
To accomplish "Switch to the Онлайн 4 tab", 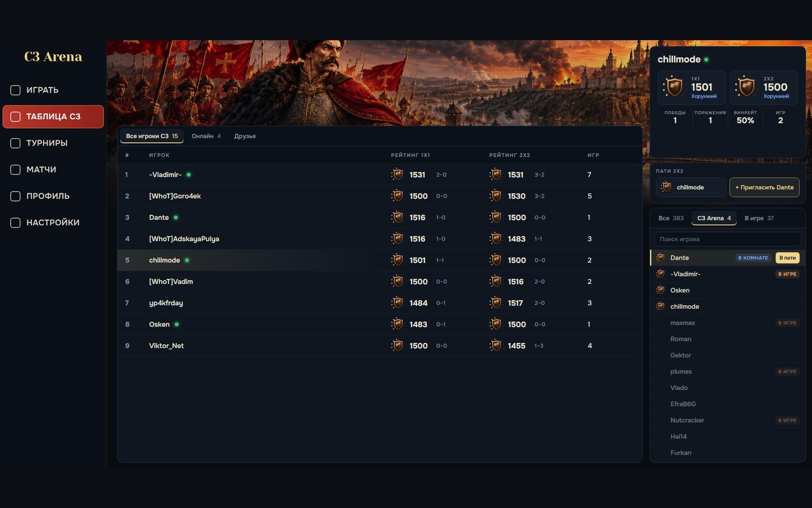I will pos(206,136).
